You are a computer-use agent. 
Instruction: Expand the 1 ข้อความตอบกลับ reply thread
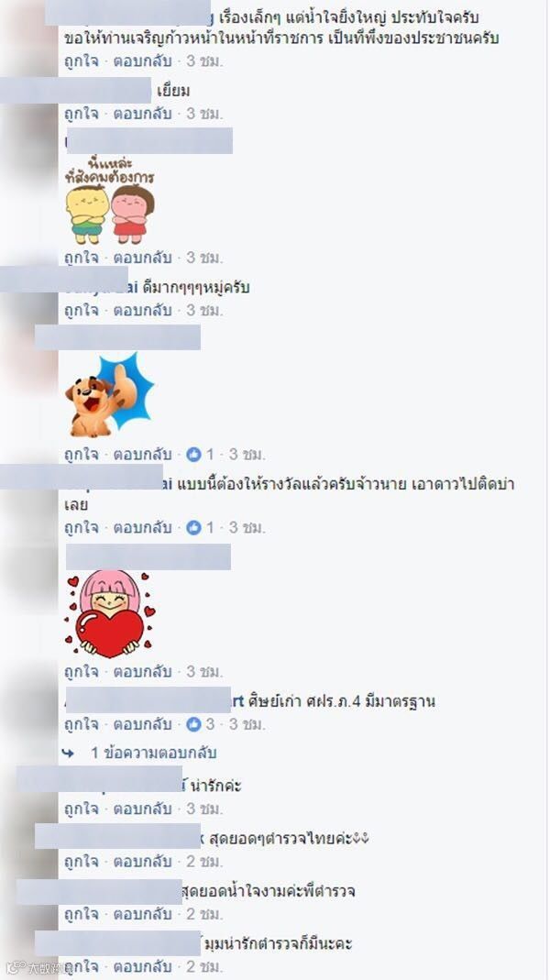pos(154,754)
